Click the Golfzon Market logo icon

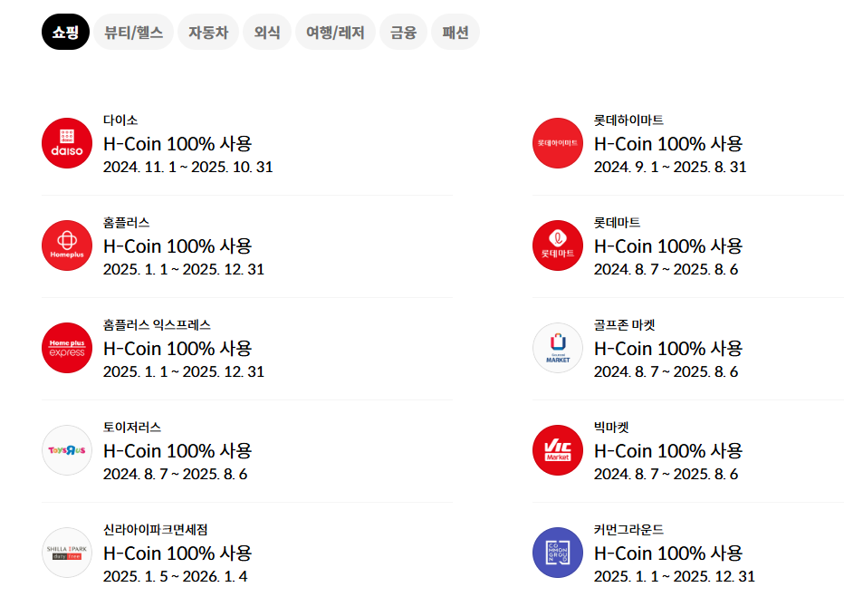coord(558,348)
